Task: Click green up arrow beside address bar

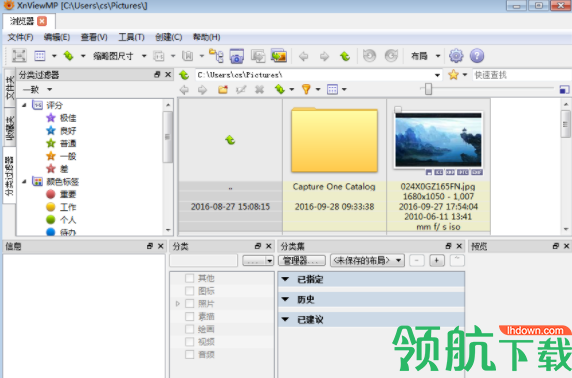Action: [184, 75]
